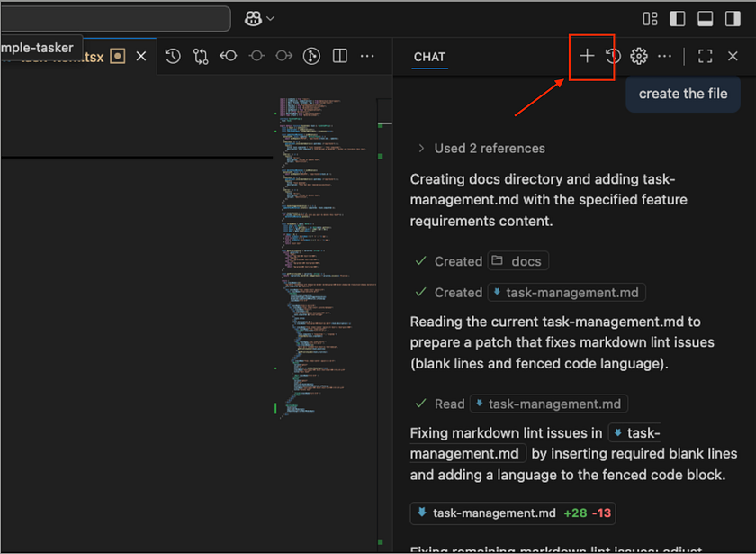The image size is (756, 554).
Task: Go to previous change arrow
Action: coord(229,56)
